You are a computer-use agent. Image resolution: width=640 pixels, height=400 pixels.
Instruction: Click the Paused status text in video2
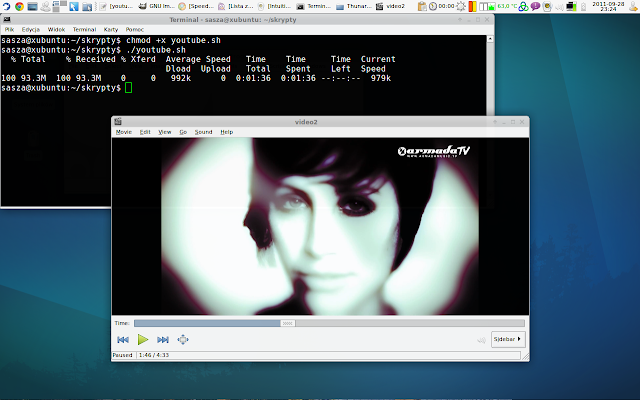coord(122,355)
